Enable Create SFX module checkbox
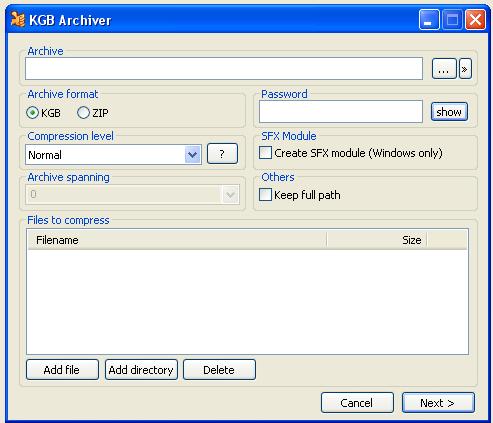The width and height of the screenshot is (493, 423). pyautogui.click(x=265, y=153)
